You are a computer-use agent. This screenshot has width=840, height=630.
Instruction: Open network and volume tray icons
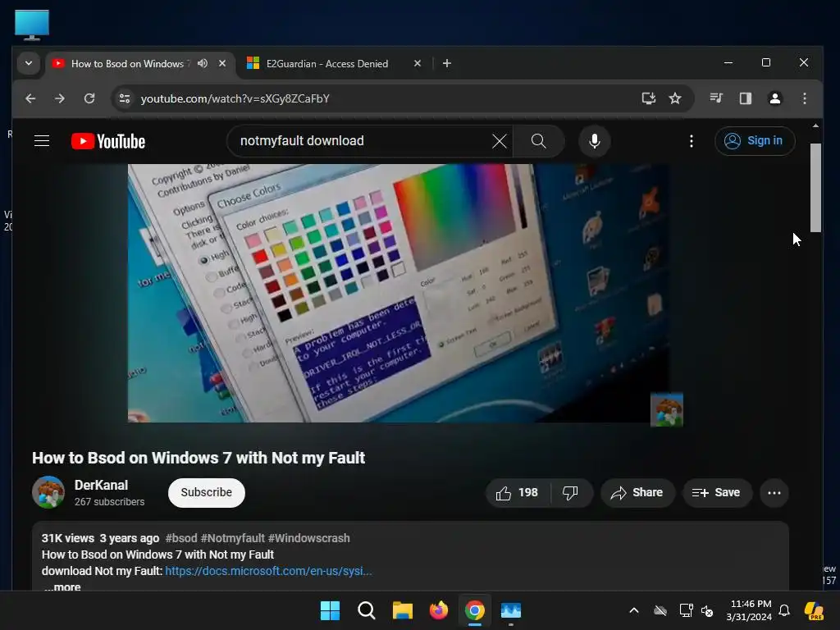696,610
